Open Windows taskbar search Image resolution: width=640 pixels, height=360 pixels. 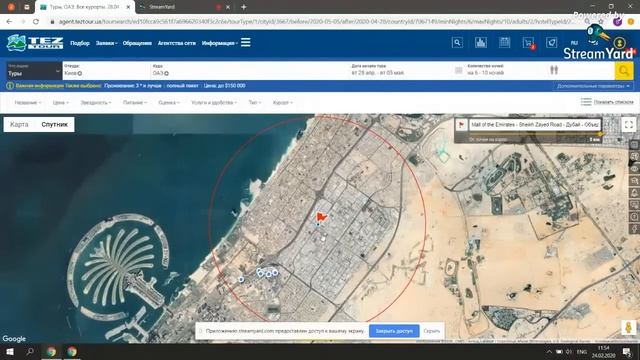click(x=30, y=351)
